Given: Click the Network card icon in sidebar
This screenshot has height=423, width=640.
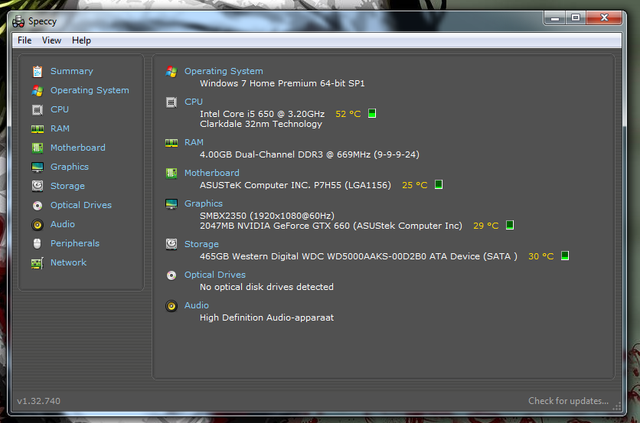Looking at the screenshot, I should coord(37,263).
